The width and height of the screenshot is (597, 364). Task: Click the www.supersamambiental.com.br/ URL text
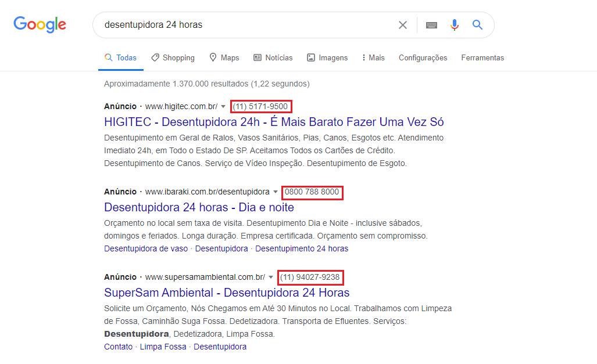pos(205,277)
